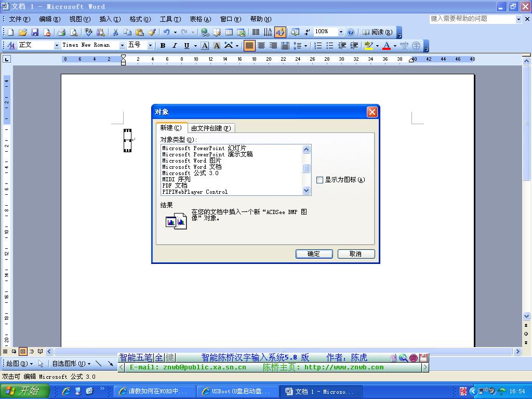
Task: Open the Table menu
Action: coord(200,19)
